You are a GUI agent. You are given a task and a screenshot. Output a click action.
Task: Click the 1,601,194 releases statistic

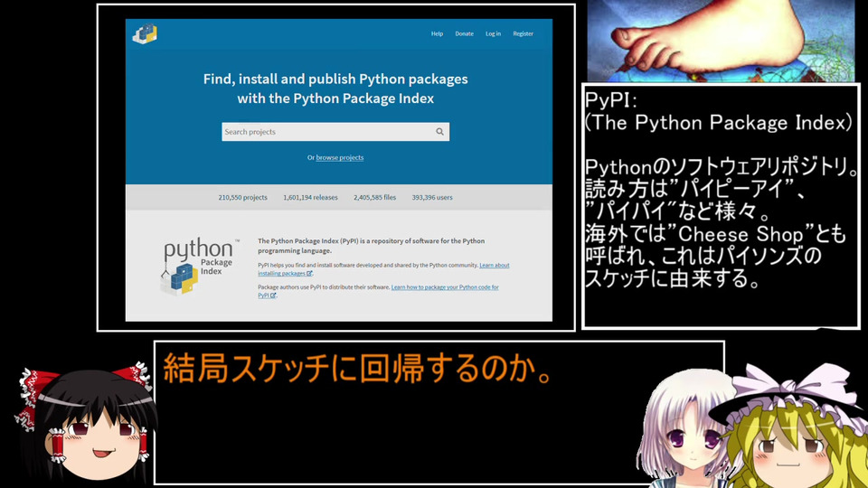pyautogui.click(x=310, y=198)
